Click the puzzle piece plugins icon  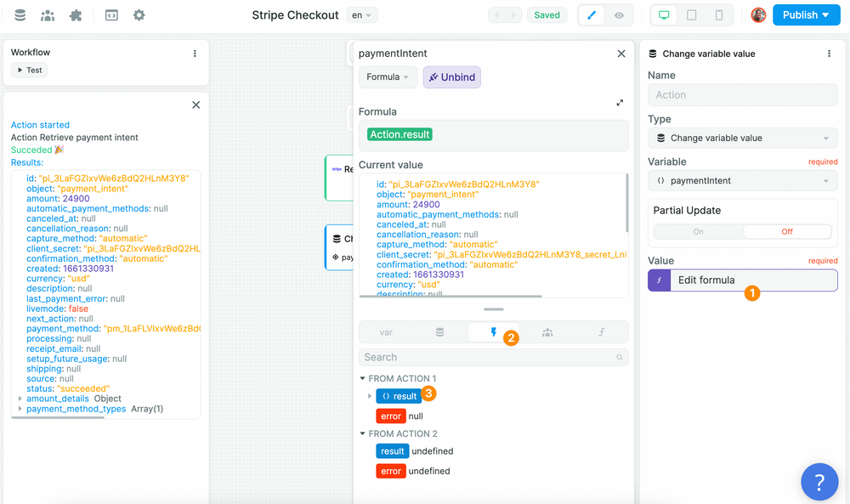76,15
